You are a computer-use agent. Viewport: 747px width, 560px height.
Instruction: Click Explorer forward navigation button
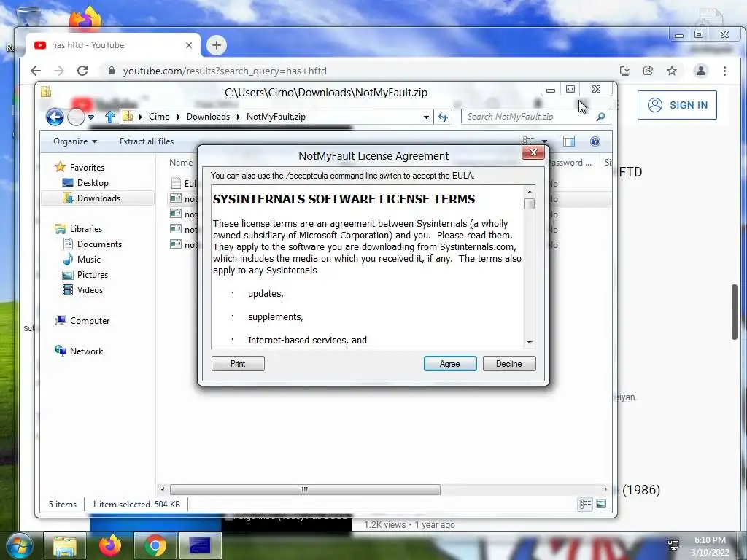pos(76,117)
